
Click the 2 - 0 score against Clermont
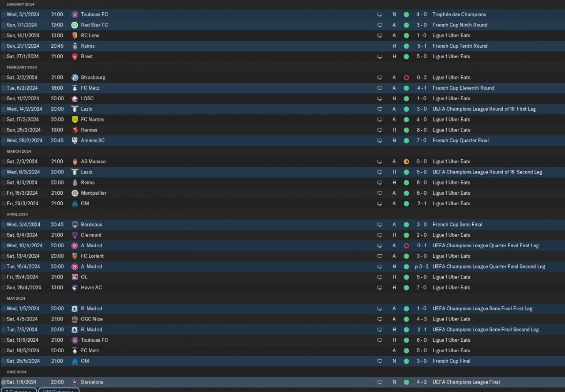coord(422,235)
